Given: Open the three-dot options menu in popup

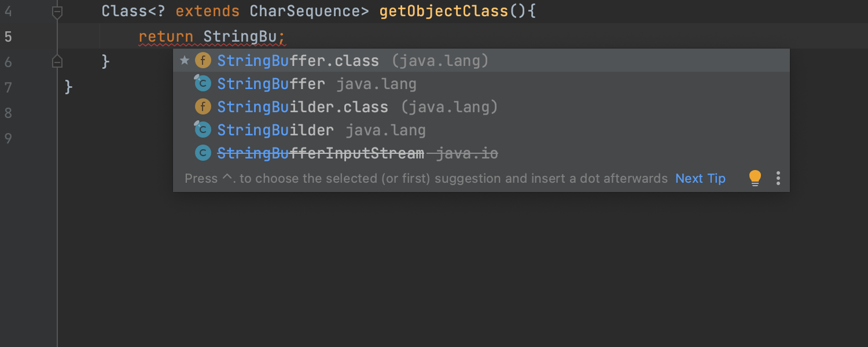Looking at the screenshot, I should (x=778, y=178).
